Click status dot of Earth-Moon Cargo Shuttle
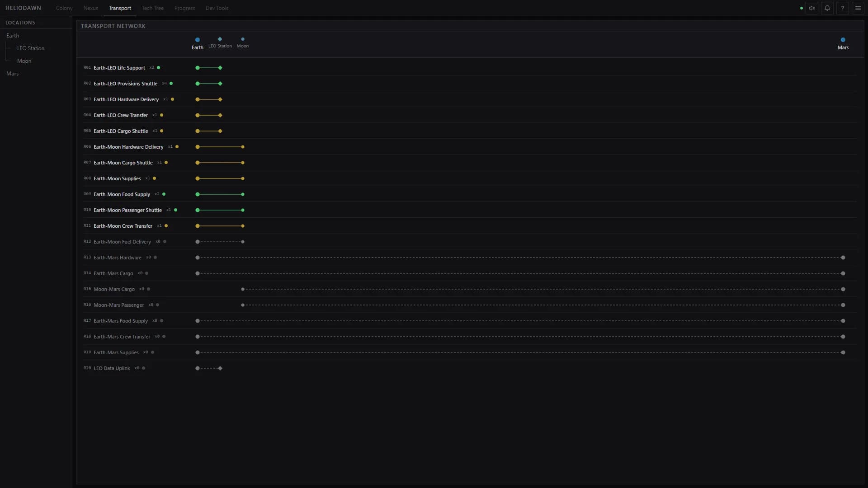The image size is (868, 488). tap(166, 163)
